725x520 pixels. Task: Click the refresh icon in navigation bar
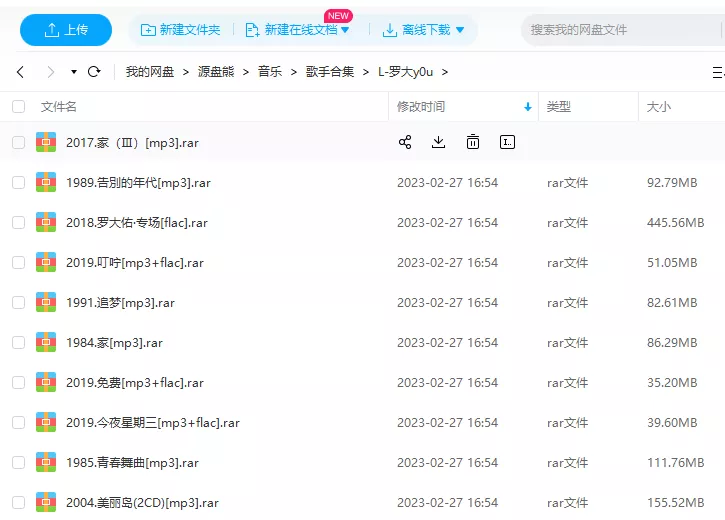click(x=94, y=72)
